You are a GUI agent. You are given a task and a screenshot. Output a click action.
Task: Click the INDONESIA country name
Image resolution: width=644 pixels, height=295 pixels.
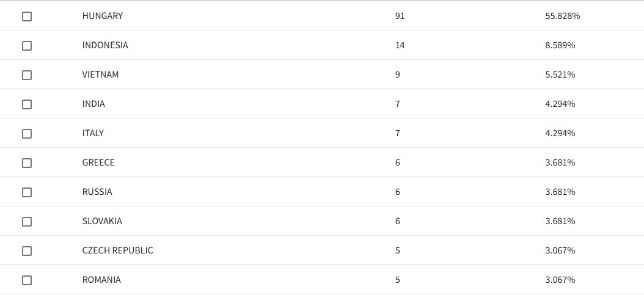105,45
